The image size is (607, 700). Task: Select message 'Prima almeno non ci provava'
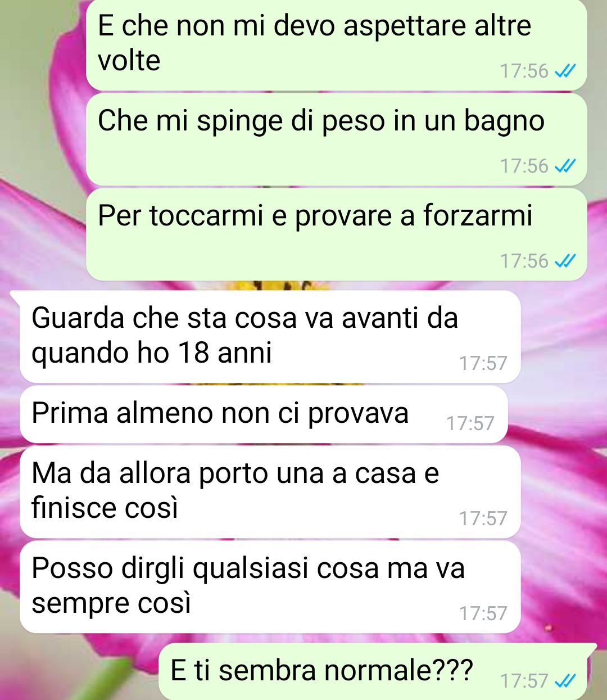coord(264,414)
